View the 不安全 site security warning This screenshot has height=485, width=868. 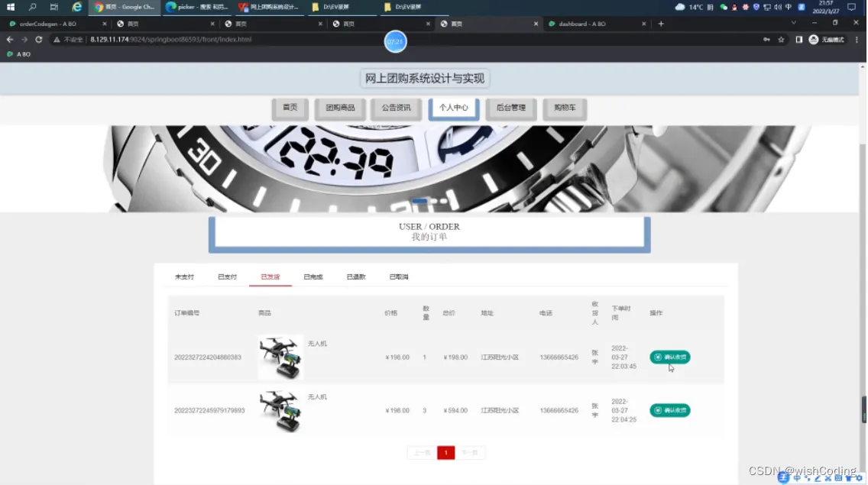click(68, 39)
